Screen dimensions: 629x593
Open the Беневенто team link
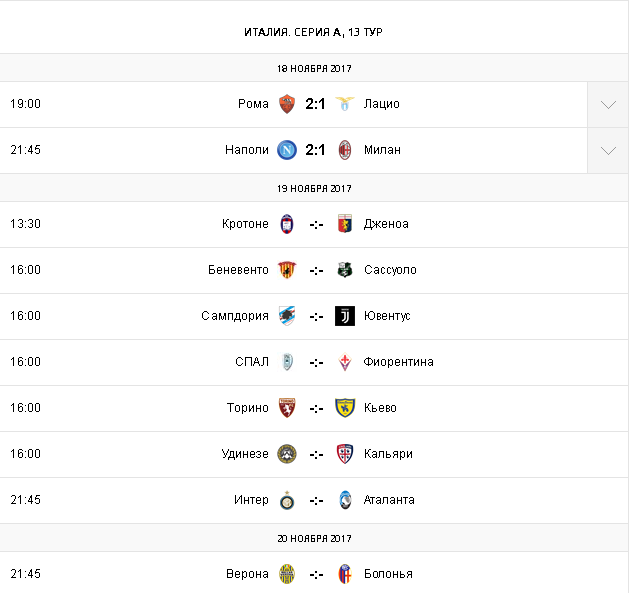point(238,270)
